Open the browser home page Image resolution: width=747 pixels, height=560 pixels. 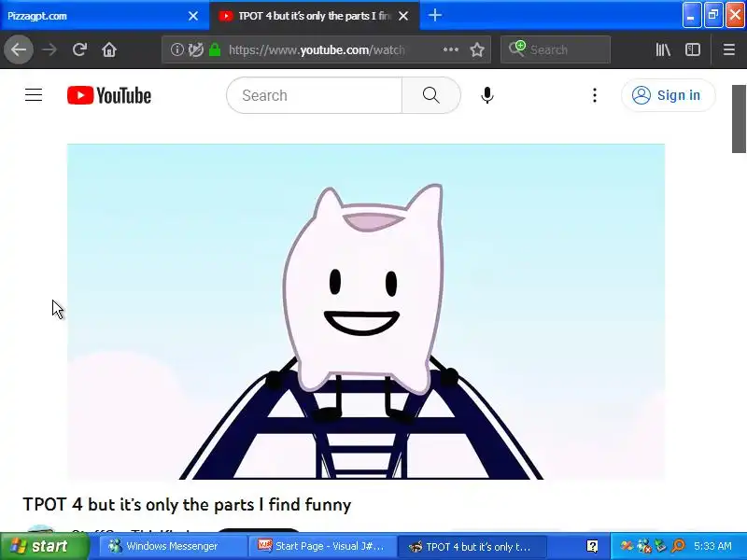(109, 49)
